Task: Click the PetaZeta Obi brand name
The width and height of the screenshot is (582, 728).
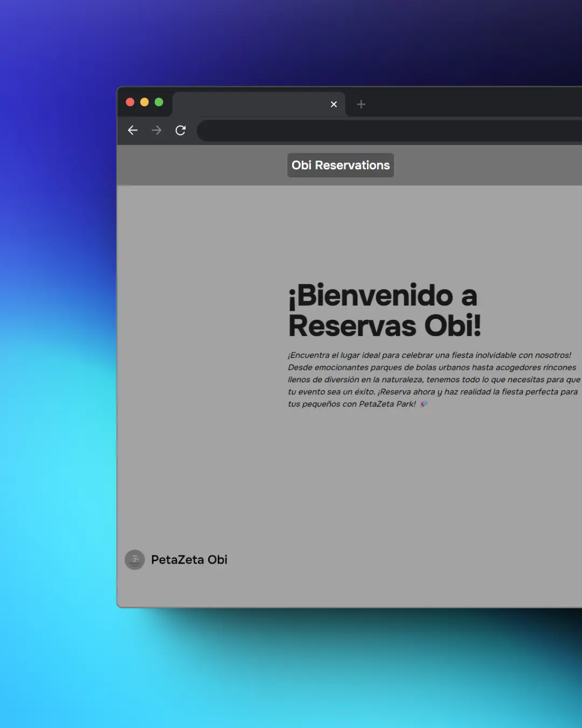Action: 189,560
